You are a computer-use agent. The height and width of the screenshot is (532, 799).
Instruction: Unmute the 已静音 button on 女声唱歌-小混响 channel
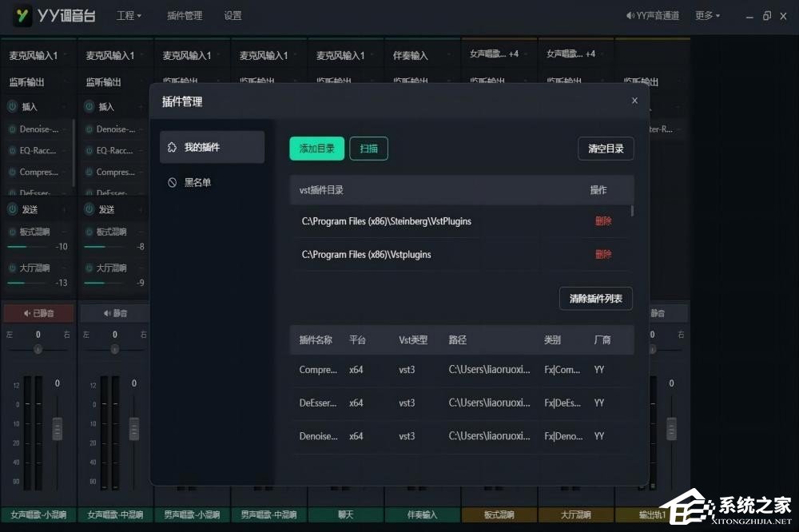38,313
